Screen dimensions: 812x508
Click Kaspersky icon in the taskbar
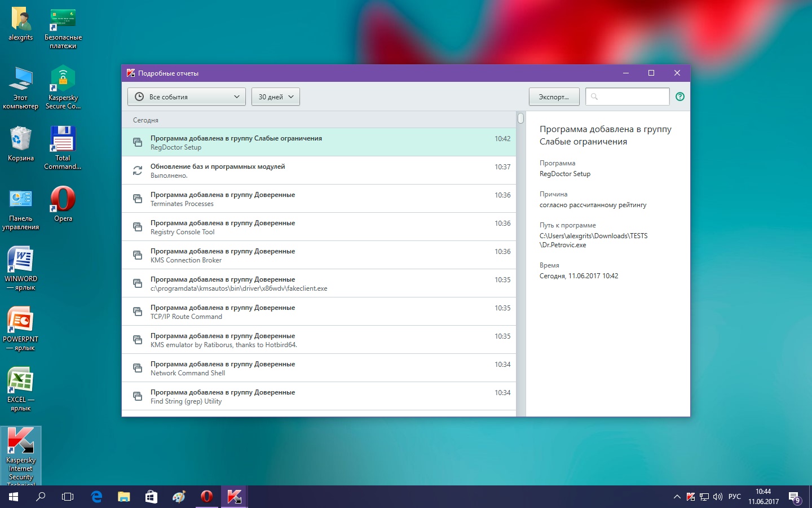tap(234, 497)
